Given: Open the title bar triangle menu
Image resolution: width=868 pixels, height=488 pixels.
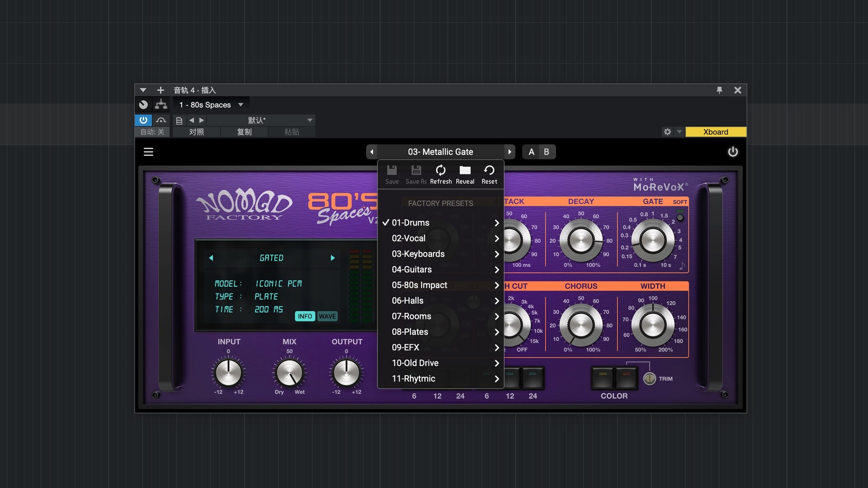Looking at the screenshot, I should pyautogui.click(x=143, y=90).
